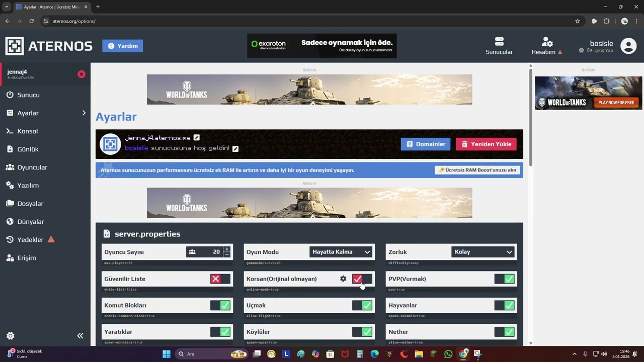
Task: Increase Oyuncu Sayısı with plus stepper
Action: pyautogui.click(x=227, y=249)
